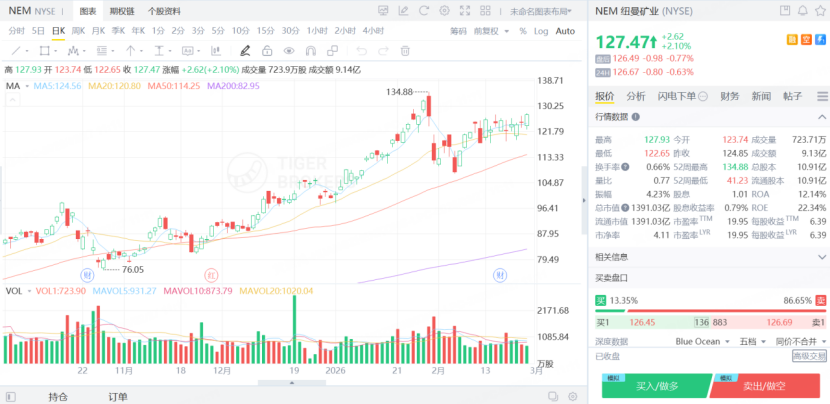Click the copy drawings icon
This screenshot has height=404, width=830.
tap(332, 51)
